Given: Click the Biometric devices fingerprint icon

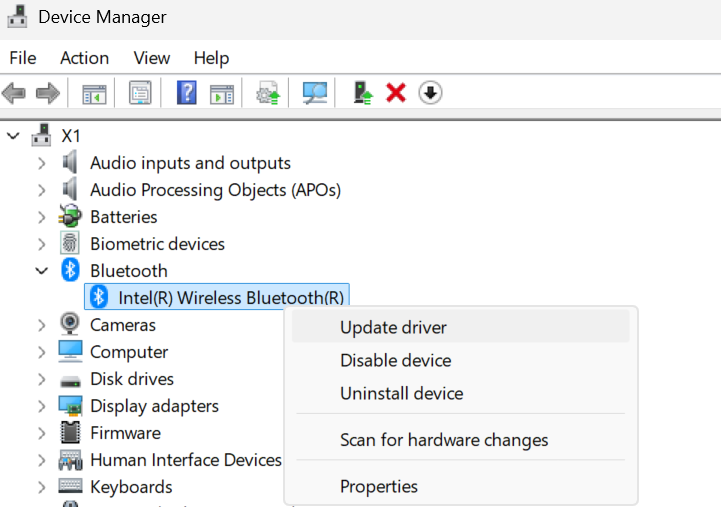Looking at the screenshot, I should coord(70,243).
